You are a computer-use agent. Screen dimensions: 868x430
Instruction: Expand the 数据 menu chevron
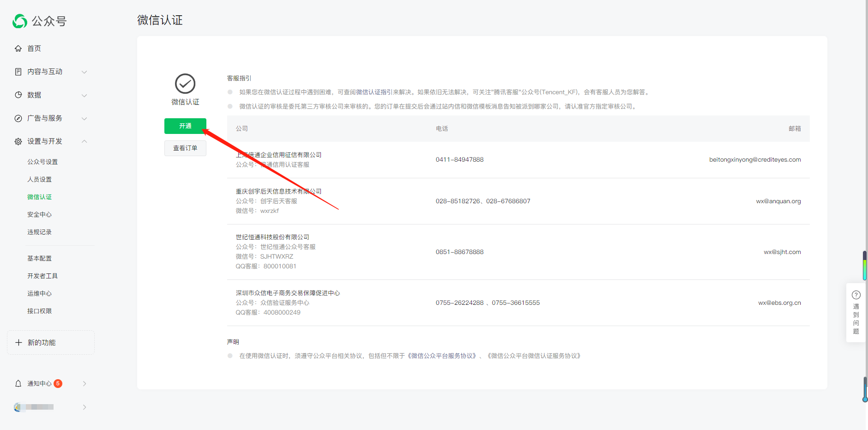(84, 96)
